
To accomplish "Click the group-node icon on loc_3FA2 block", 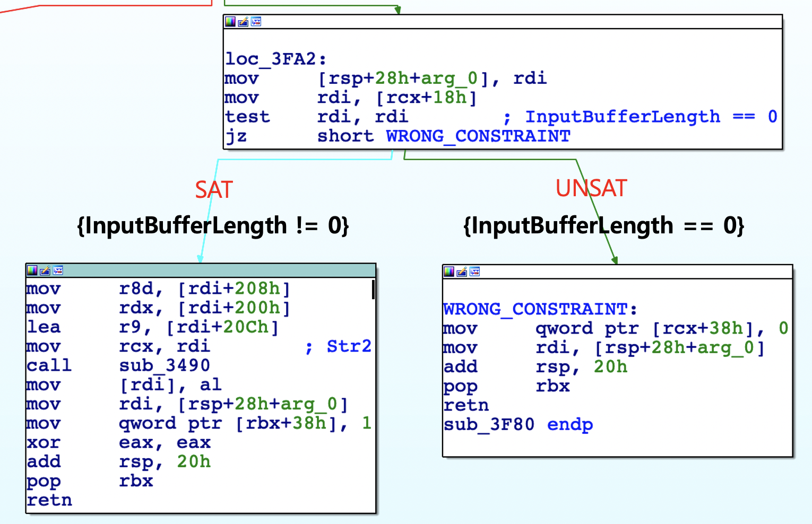I will tap(255, 22).
